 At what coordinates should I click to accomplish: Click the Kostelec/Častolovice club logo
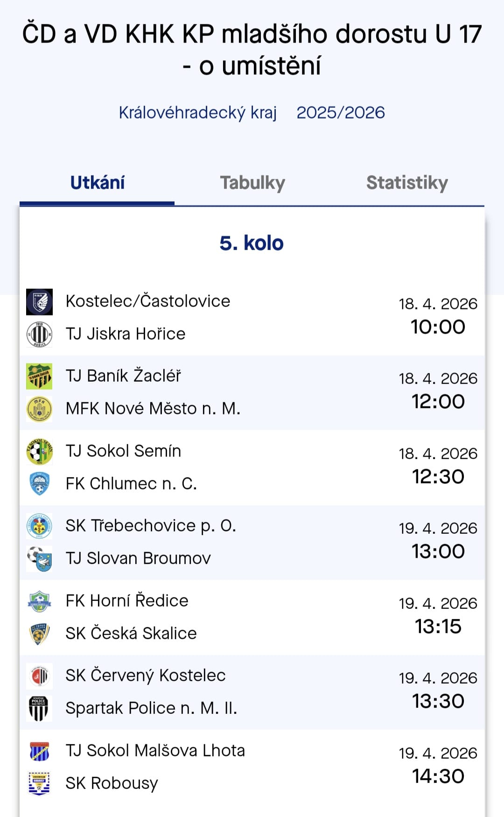39,301
